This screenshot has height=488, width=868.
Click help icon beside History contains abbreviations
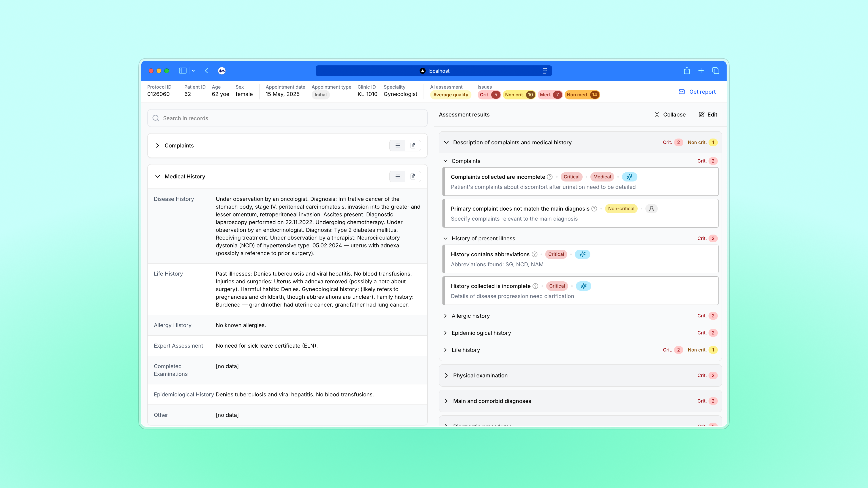click(x=534, y=254)
